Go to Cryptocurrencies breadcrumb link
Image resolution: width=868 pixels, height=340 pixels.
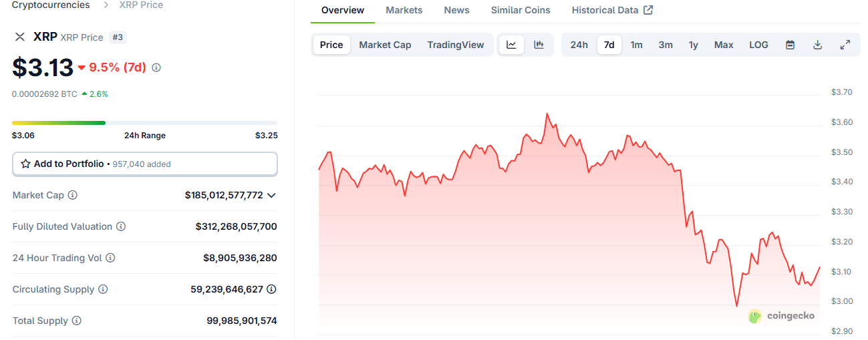(x=51, y=5)
